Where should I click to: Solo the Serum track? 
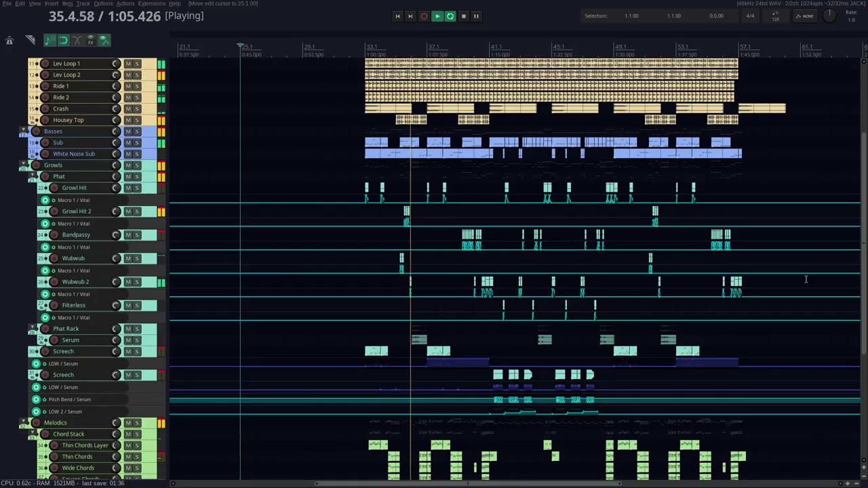(137, 340)
